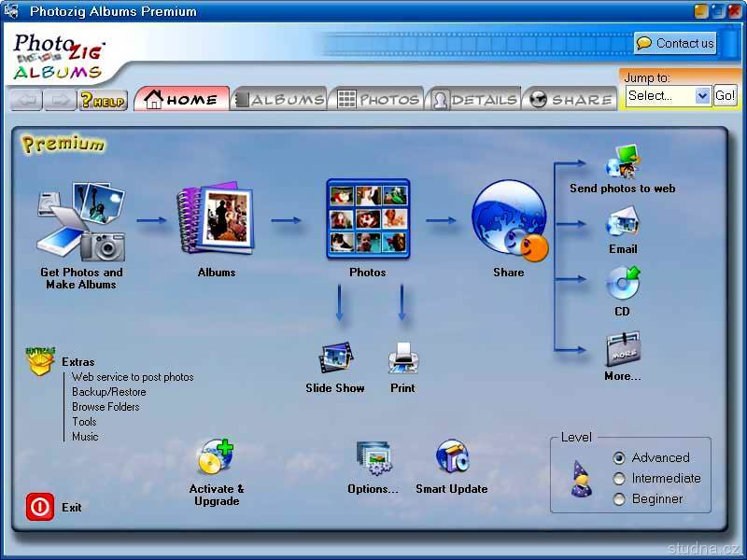
Task: Choose the Intermediate level option
Action: [619, 479]
